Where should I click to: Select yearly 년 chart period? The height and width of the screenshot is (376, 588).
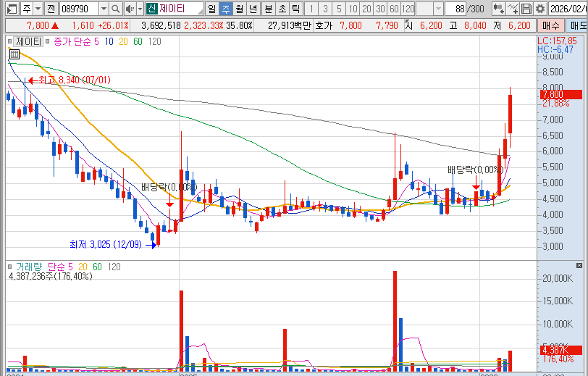tap(253, 8)
